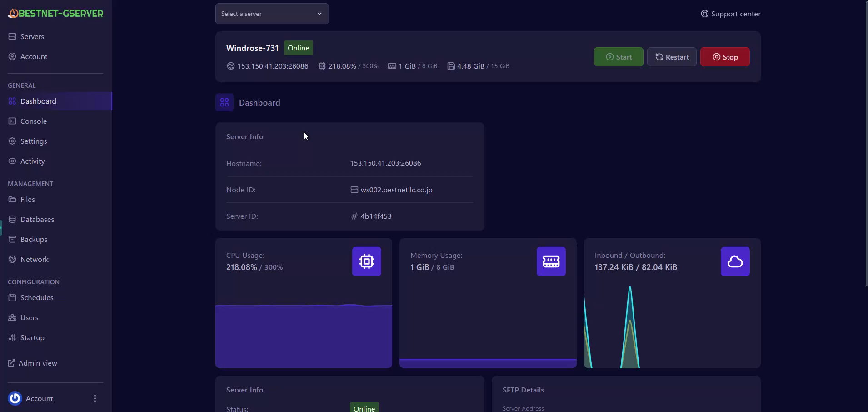Open Backups from the sidebar
868x412 pixels.
point(34,240)
